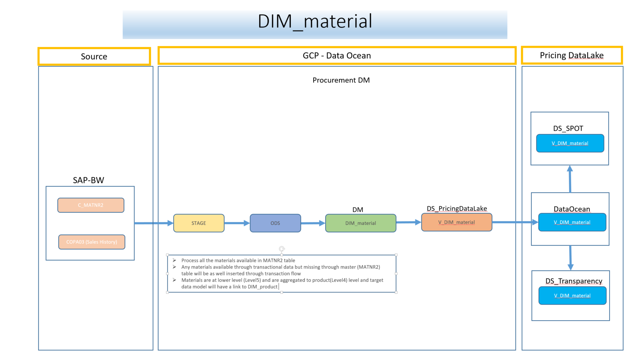Click the rotation handle above the notes text box
The height and width of the screenshot is (362, 644).
click(282, 249)
